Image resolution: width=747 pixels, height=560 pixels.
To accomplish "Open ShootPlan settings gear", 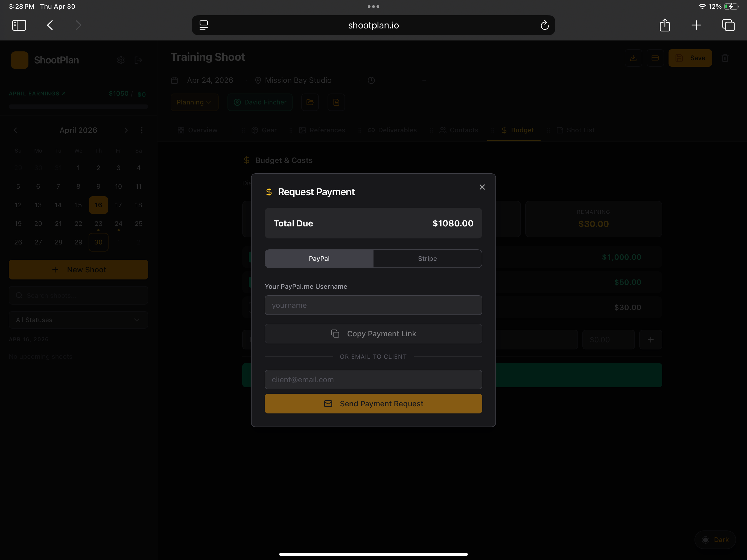I will (x=121, y=60).
